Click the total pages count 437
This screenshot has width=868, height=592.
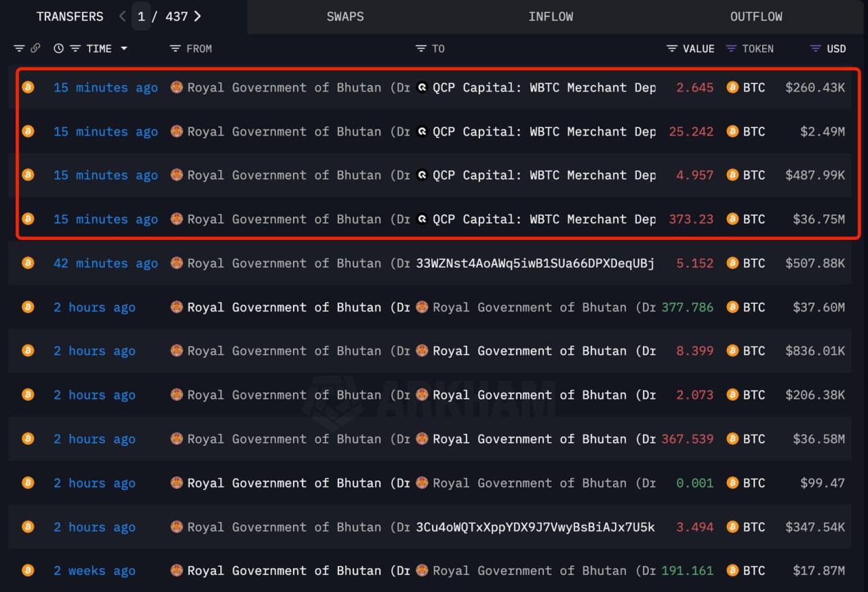[x=177, y=16]
